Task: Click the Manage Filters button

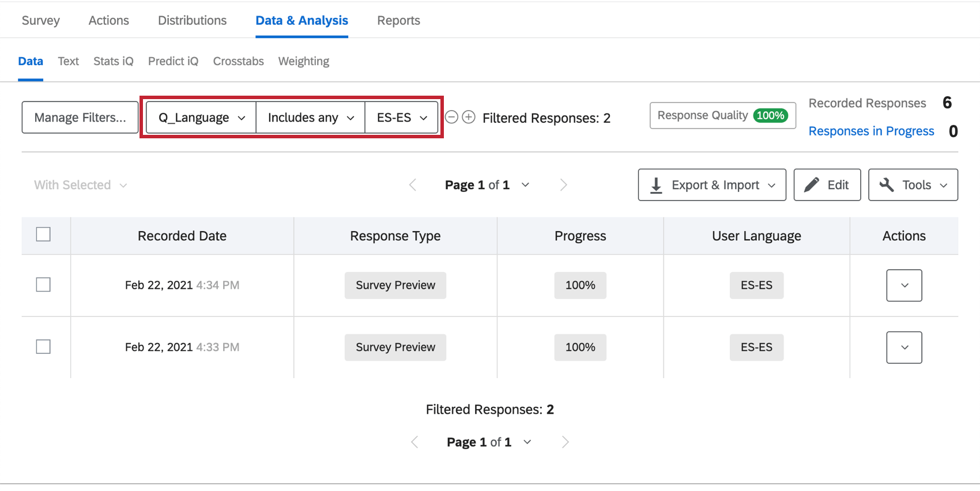Action: pos(80,118)
